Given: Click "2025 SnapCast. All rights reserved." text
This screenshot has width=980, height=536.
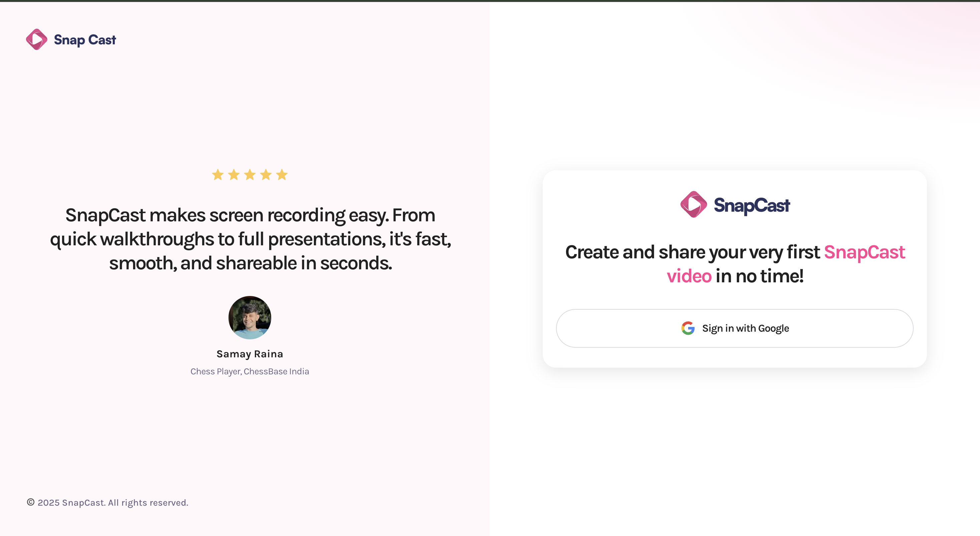Looking at the screenshot, I should (x=113, y=503).
